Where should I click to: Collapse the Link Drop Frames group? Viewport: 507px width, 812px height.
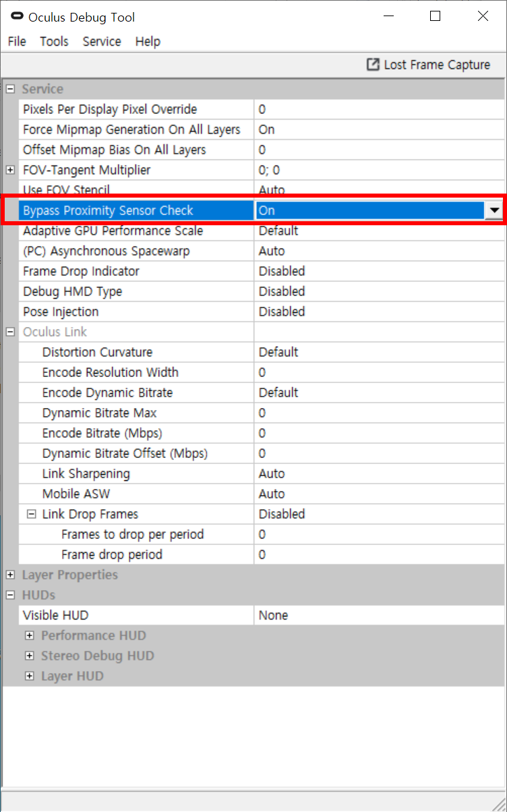(31, 514)
